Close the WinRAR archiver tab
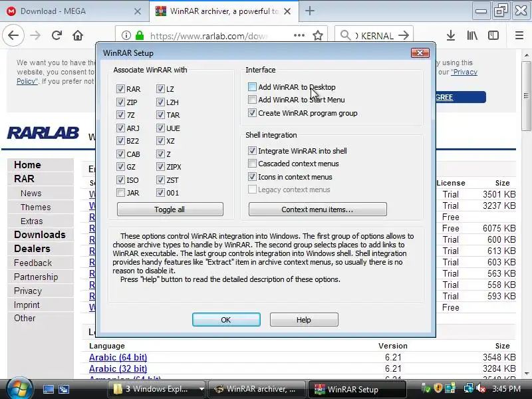Viewport: 532px width, 399px height. click(287, 11)
